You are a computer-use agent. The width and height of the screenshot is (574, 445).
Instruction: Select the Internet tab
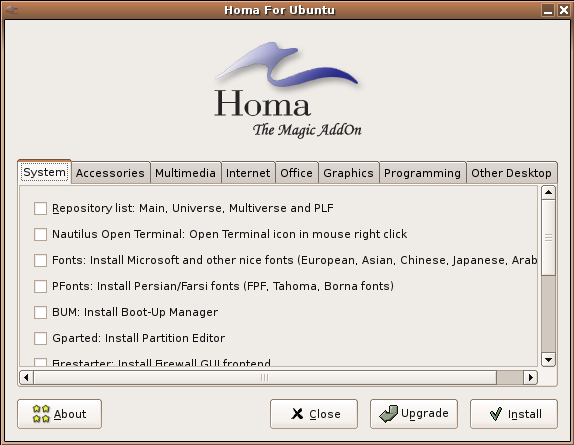pos(248,173)
